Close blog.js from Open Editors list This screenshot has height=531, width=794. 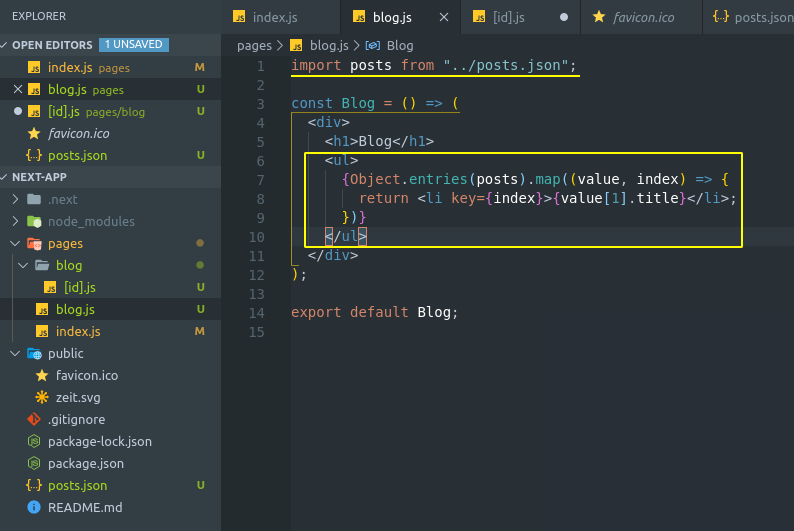pyautogui.click(x=18, y=89)
